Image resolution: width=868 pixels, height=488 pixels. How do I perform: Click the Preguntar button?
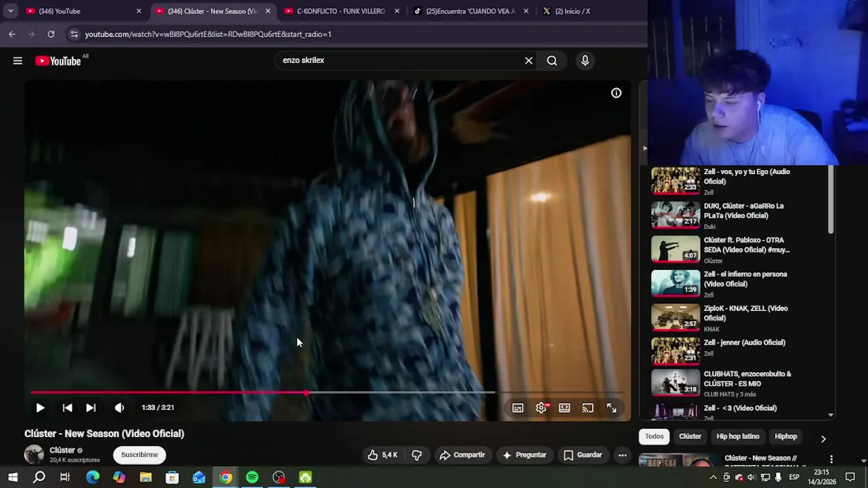point(524,455)
